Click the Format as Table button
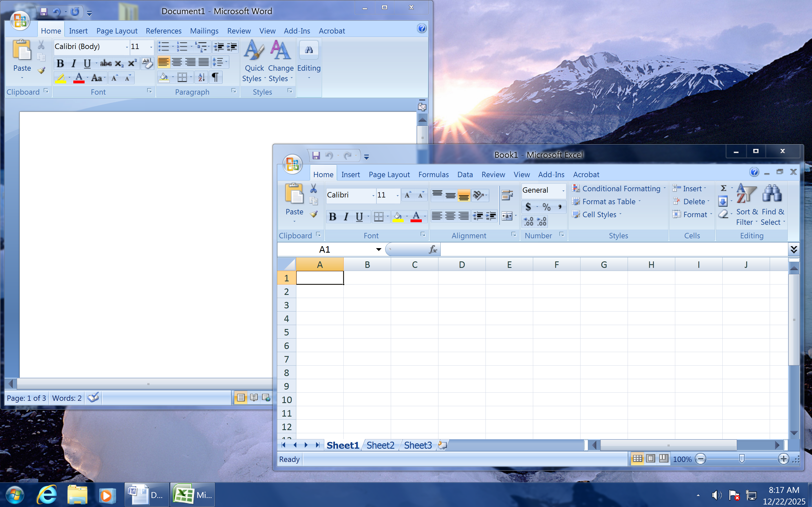Screen dimensions: 812x507 tap(608, 201)
